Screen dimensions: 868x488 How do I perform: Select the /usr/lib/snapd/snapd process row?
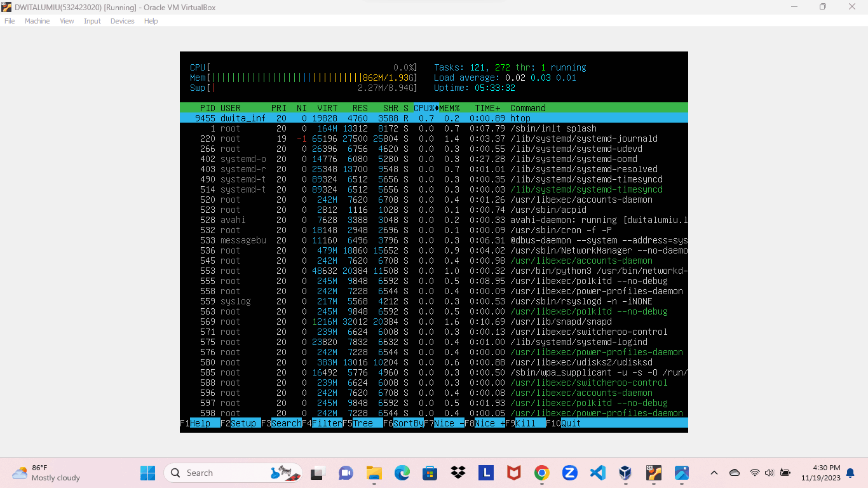(x=434, y=322)
